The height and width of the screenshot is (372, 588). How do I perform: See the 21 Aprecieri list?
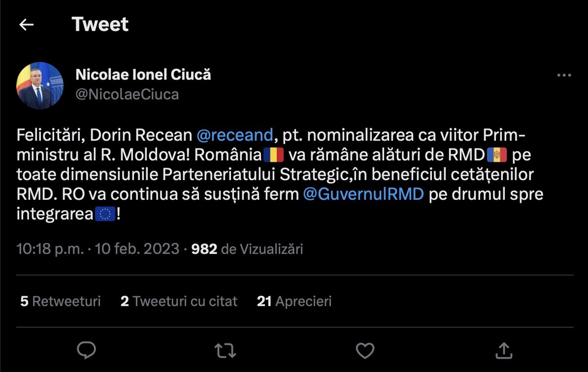point(294,301)
